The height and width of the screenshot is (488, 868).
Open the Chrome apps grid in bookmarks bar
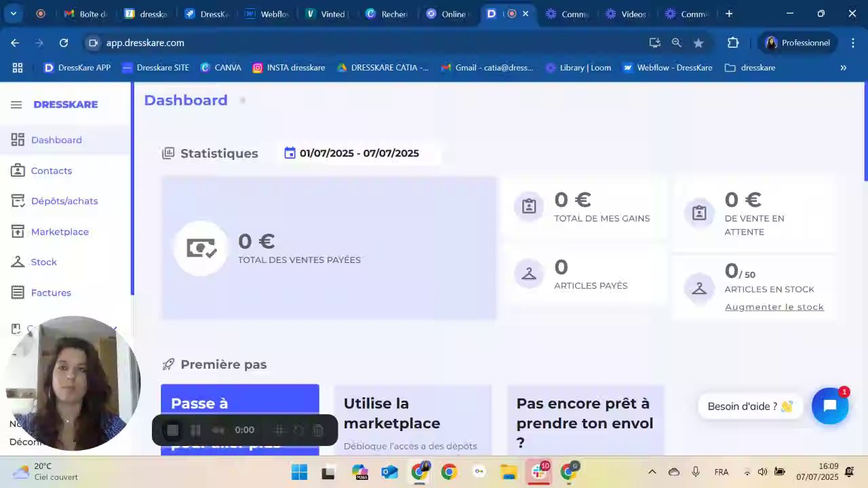coord(18,68)
